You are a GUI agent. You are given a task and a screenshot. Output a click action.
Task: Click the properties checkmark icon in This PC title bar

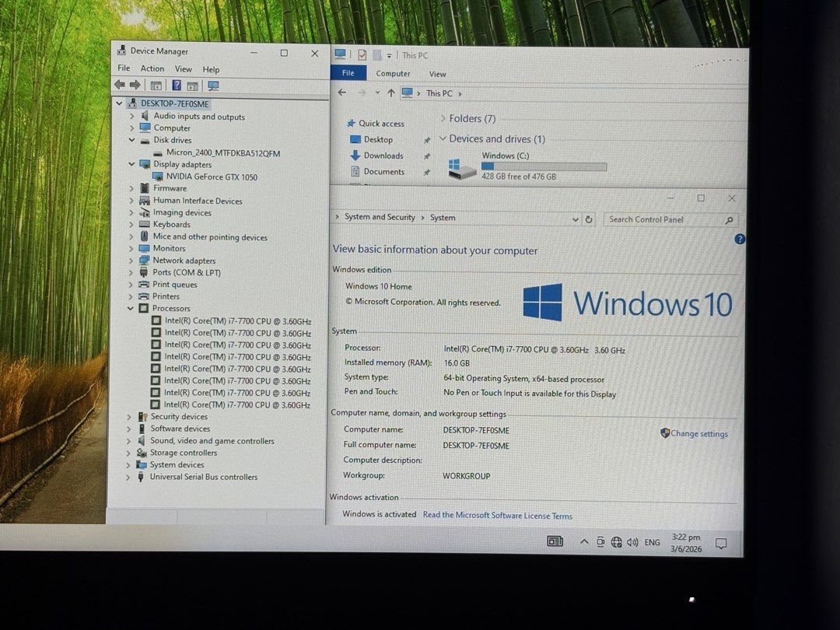pyautogui.click(x=362, y=54)
